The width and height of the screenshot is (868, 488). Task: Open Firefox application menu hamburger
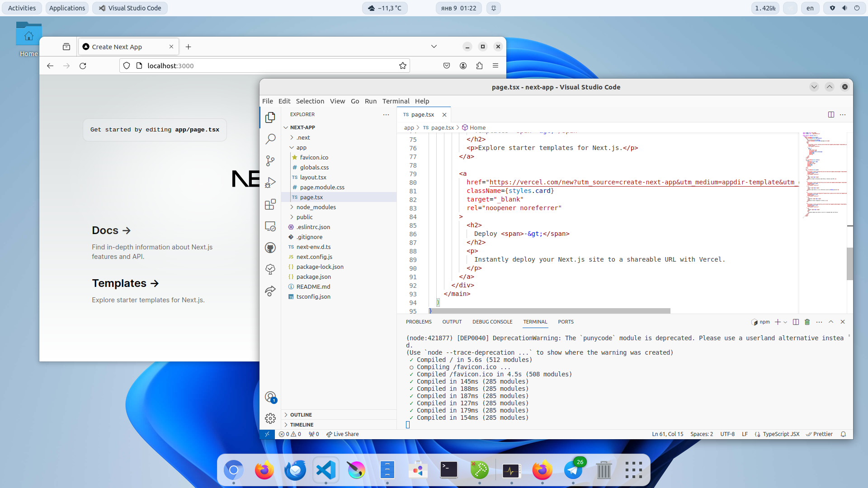[495, 66]
